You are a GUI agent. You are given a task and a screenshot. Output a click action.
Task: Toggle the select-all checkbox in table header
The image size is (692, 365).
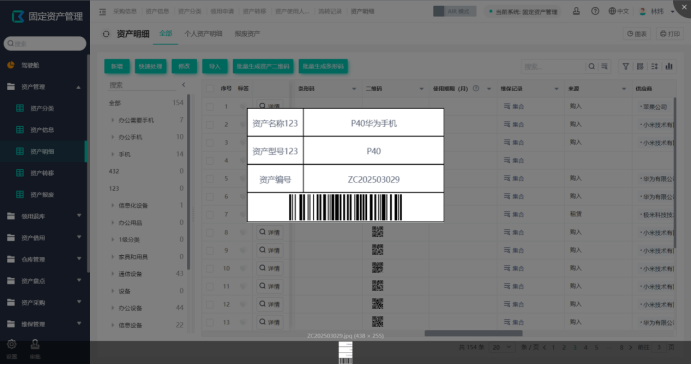(x=210, y=89)
